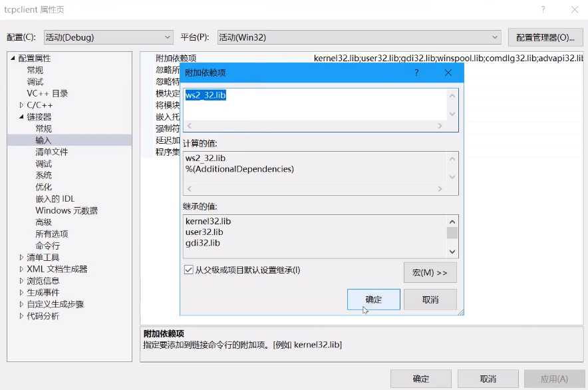Screen dimensions: 588x390
Task: Click the 宏(M) expand button
Action: 429,272
